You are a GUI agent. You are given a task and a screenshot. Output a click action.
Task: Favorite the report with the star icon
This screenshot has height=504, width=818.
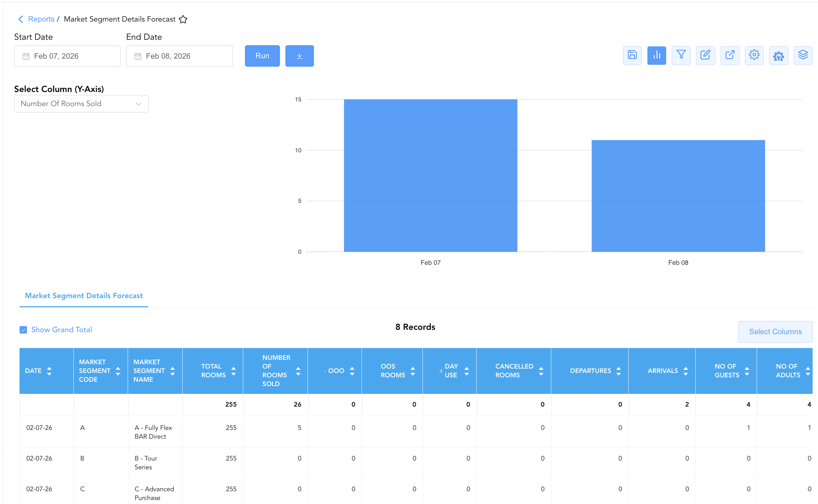183,20
